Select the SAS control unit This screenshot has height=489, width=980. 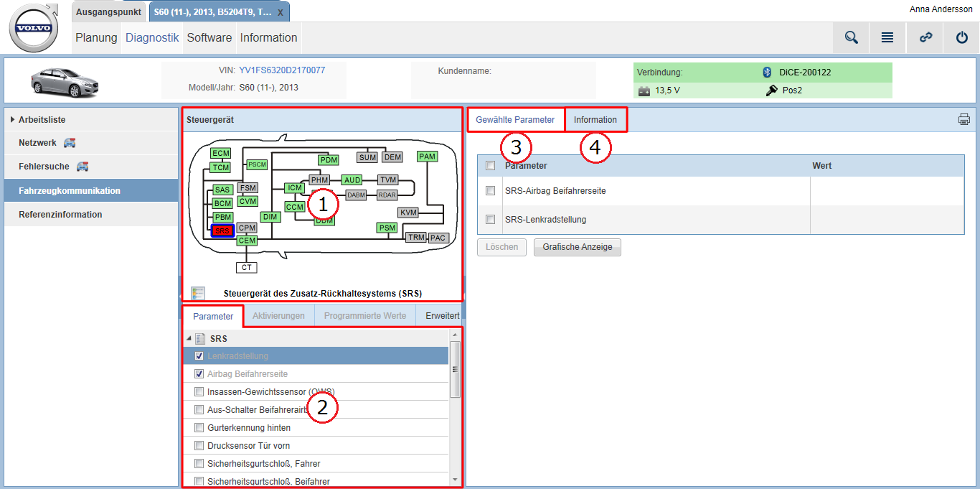point(223,190)
